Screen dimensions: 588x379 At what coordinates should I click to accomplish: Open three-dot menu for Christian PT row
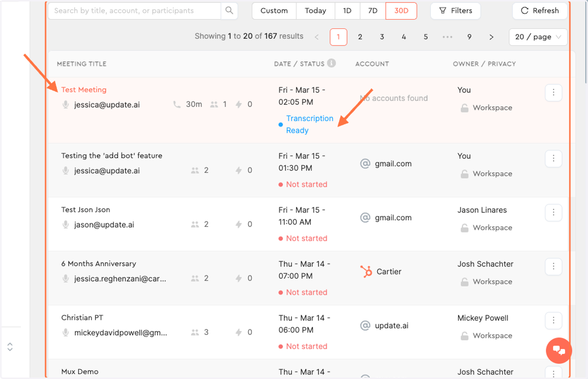click(x=553, y=321)
